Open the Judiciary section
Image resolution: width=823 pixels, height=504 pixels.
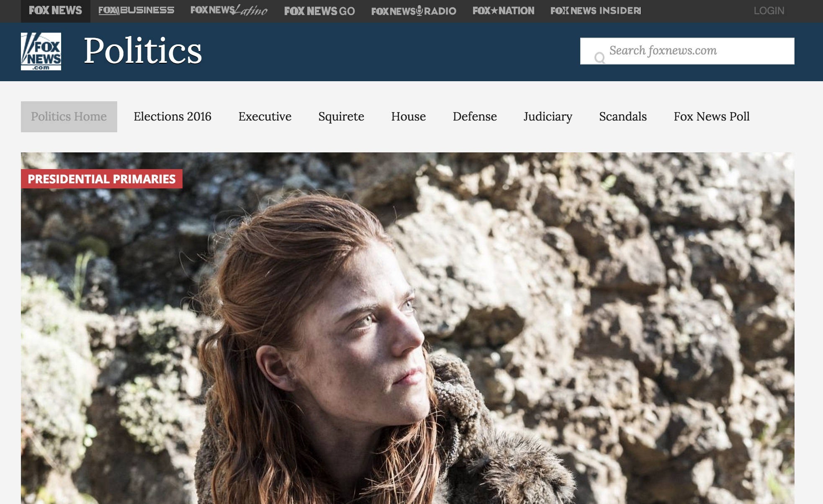[548, 116]
